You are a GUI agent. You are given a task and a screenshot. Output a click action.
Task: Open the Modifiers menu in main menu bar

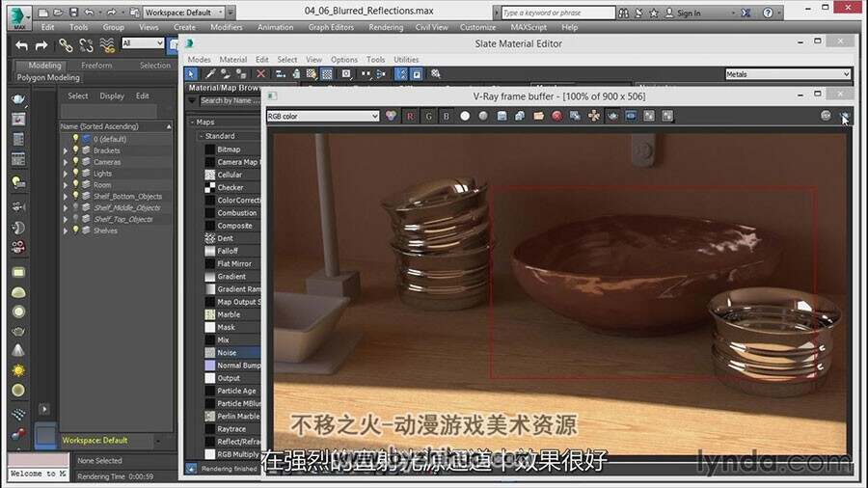pyautogui.click(x=227, y=27)
